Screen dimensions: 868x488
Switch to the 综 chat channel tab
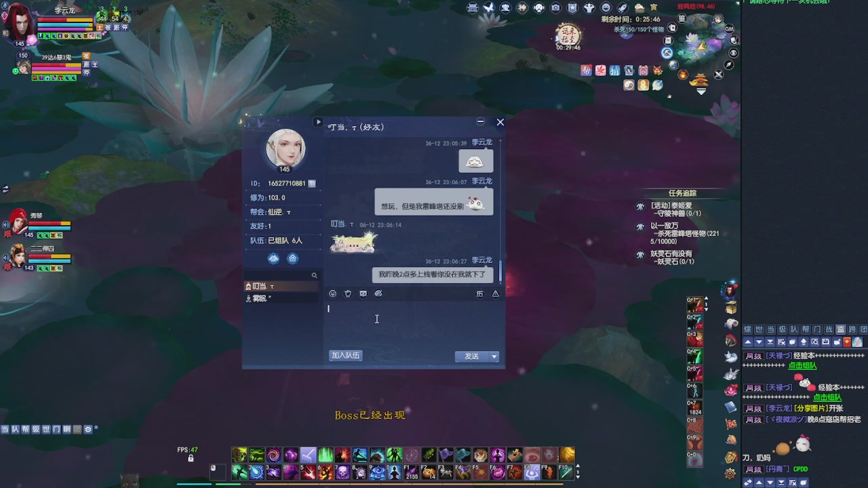point(747,329)
